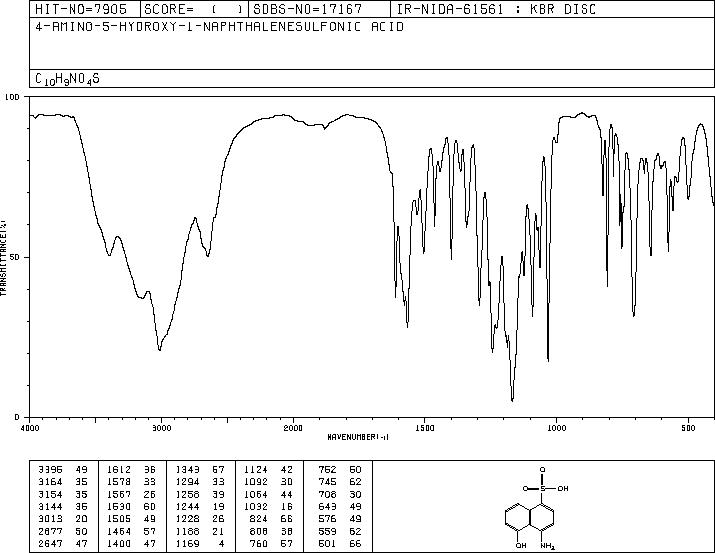Click the IR-NIDA-61561 : KBR DISC label
This screenshot has width=715, height=553.
(496, 9)
